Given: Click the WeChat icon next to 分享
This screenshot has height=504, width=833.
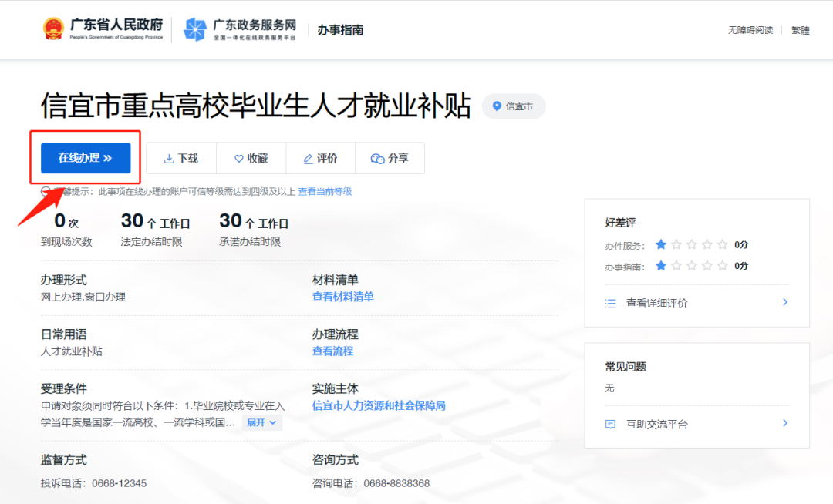Looking at the screenshot, I should [377, 159].
